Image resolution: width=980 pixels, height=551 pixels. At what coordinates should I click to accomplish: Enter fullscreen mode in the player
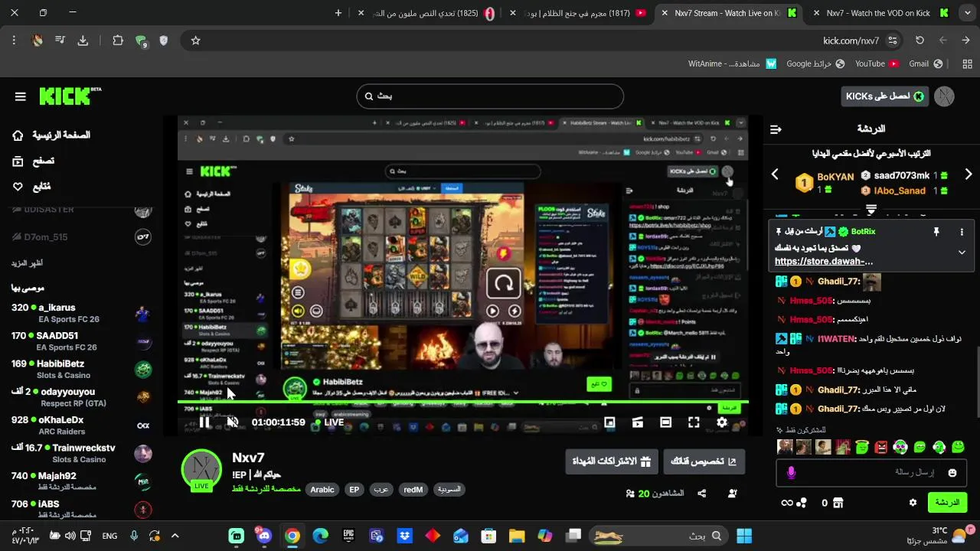click(694, 422)
